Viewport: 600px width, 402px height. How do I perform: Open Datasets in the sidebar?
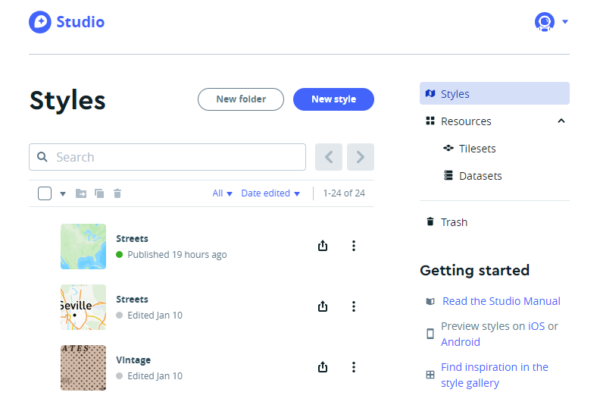[480, 175]
